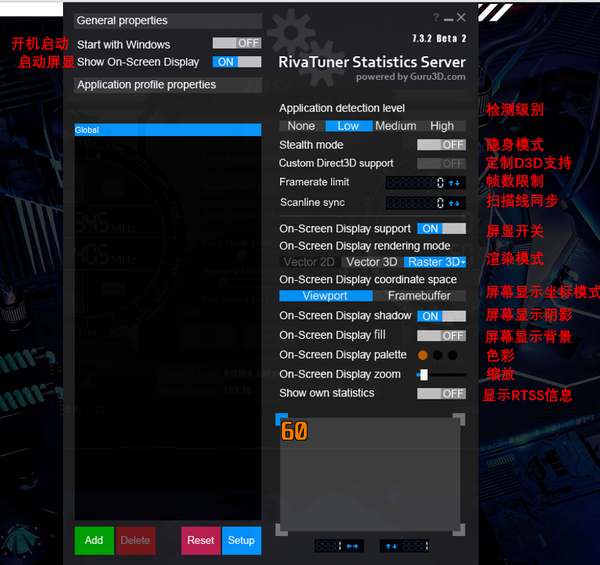
Task: Click the 7.3.2 Beta 2 version text
Action: [x=439, y=39]
